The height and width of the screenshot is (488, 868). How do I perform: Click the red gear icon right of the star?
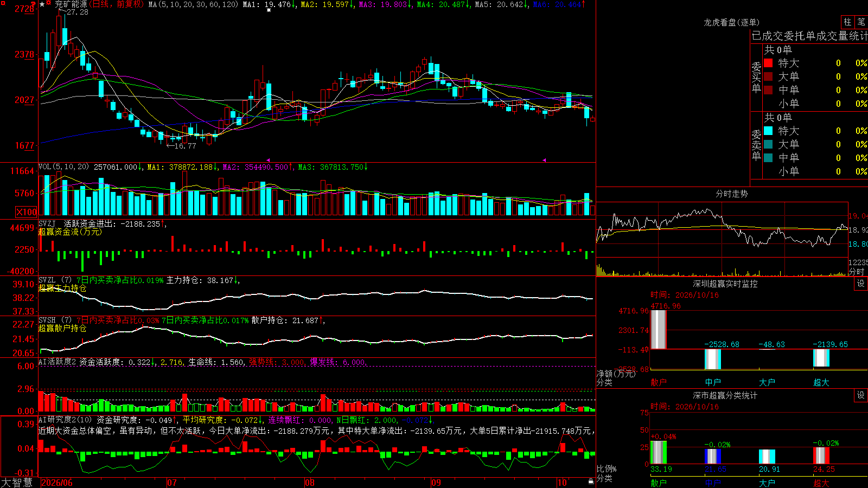(48, 3)
